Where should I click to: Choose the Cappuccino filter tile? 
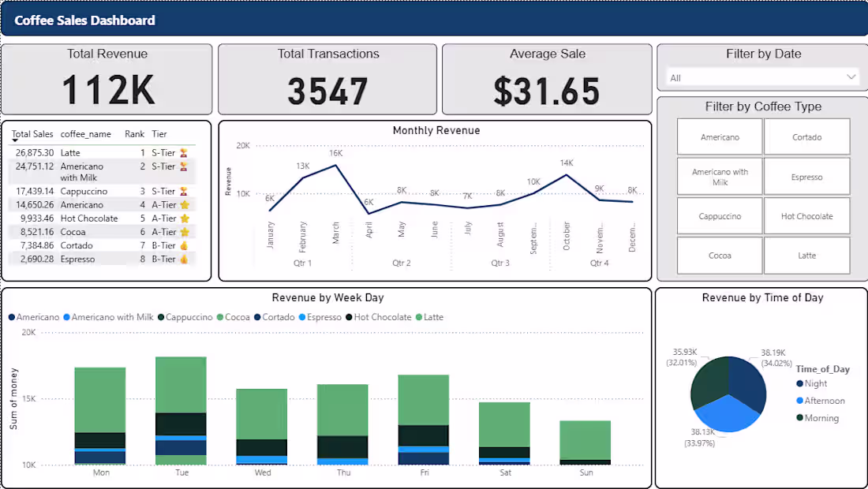pos(719,216)
